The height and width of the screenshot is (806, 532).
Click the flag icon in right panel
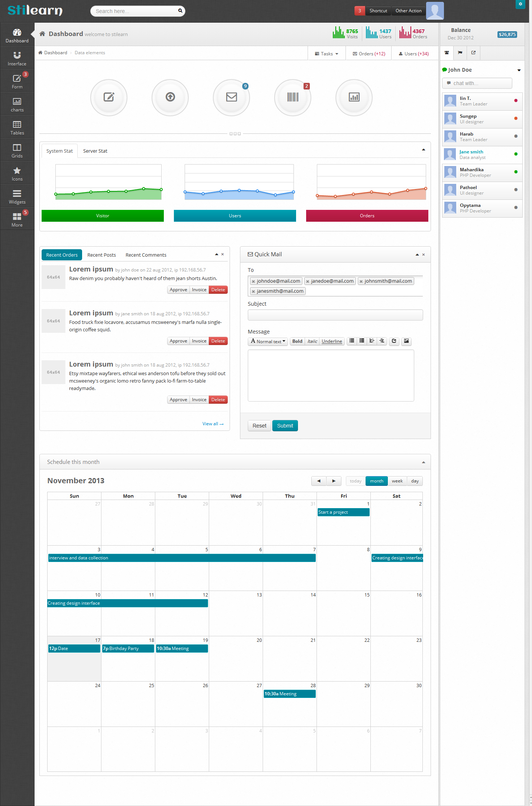pyautogui.click(x=460, y=53)
